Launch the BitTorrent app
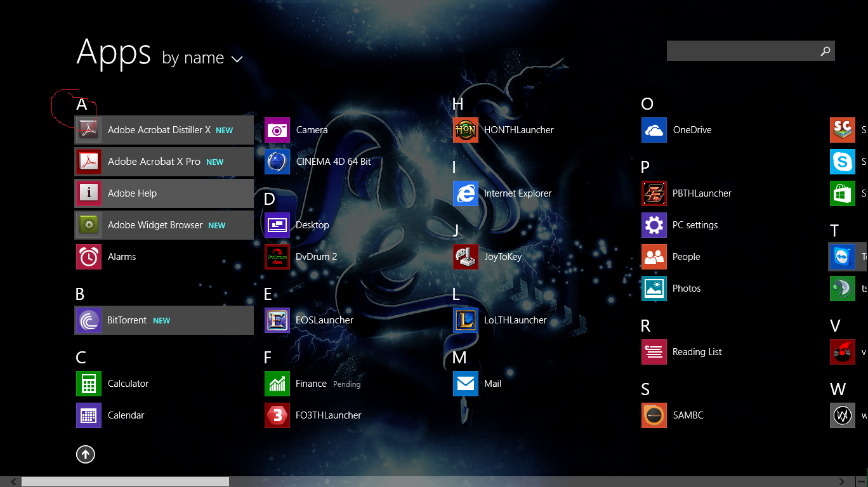The width and height of the screenshot is (868, 487). click(x=164, y=320)
